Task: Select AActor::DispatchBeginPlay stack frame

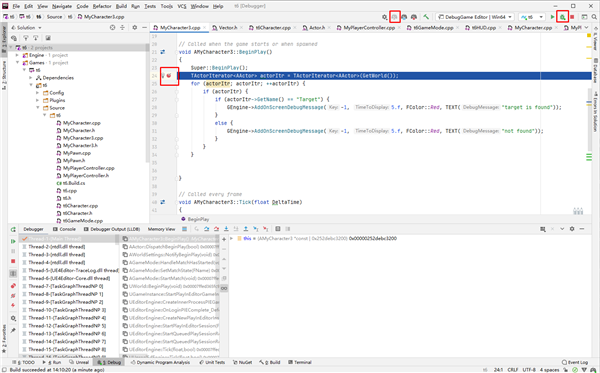Action: point(171,247)
